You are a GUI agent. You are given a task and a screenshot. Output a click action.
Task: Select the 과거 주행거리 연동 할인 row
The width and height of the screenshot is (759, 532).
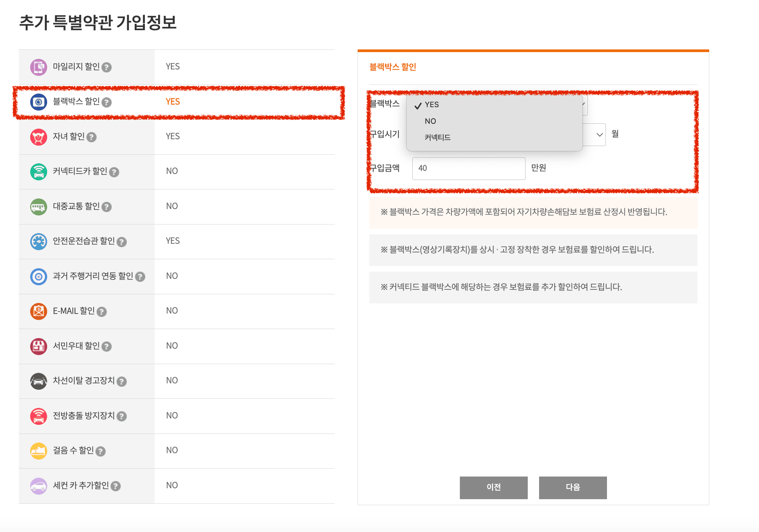point(93,276)
